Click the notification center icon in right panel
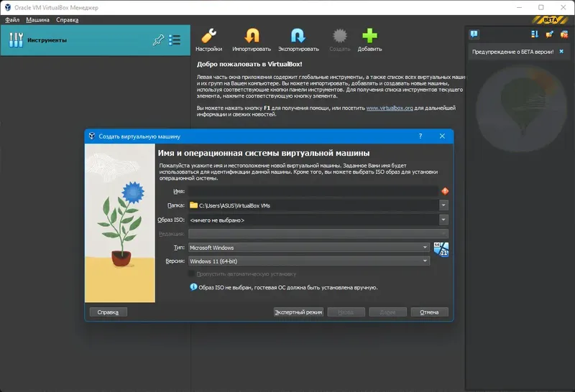 (x=474, y=34)
